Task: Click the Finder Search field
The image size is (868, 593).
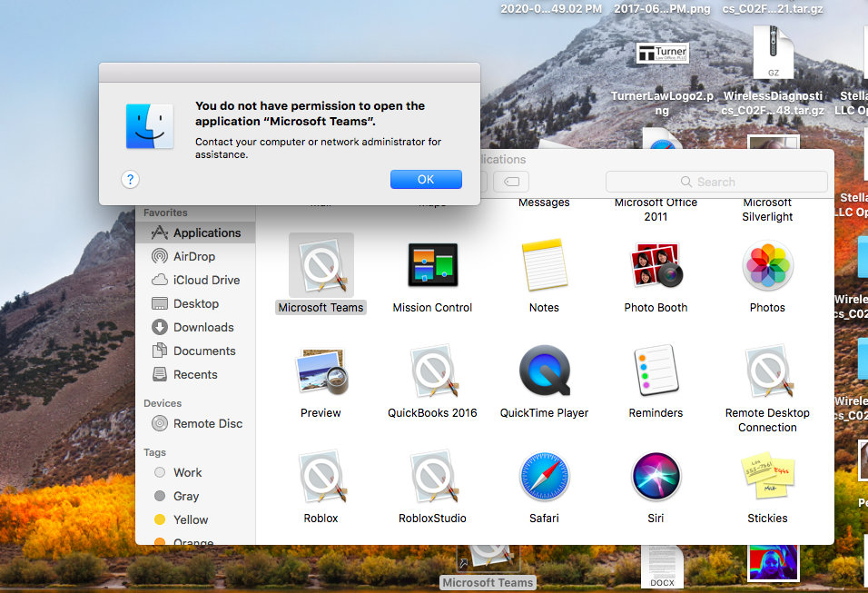Action: (x=717, y=182)
